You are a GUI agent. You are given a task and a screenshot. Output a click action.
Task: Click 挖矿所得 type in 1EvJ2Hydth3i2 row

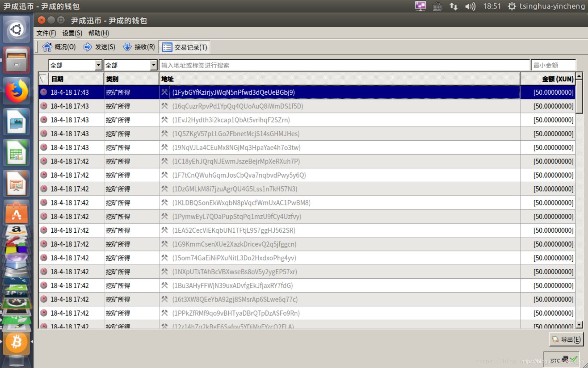(118, 120)
